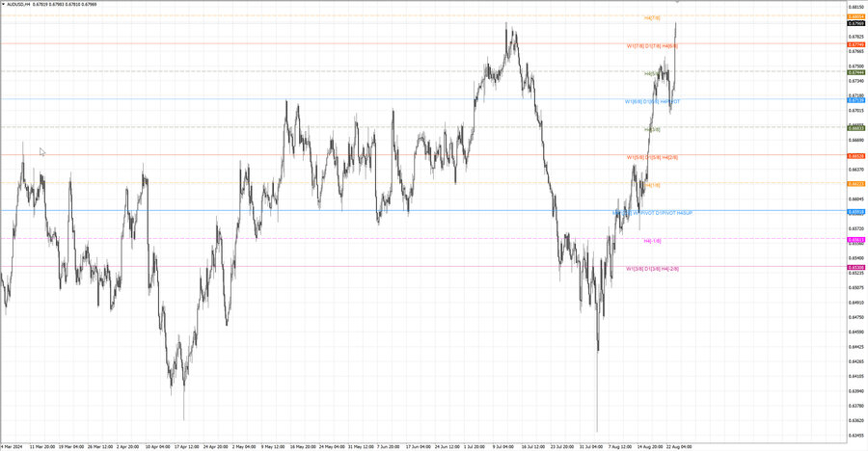Click the 4 Mar 2024 date label
Viewport: 868px width, 451px height.
(x=12, y=446)
